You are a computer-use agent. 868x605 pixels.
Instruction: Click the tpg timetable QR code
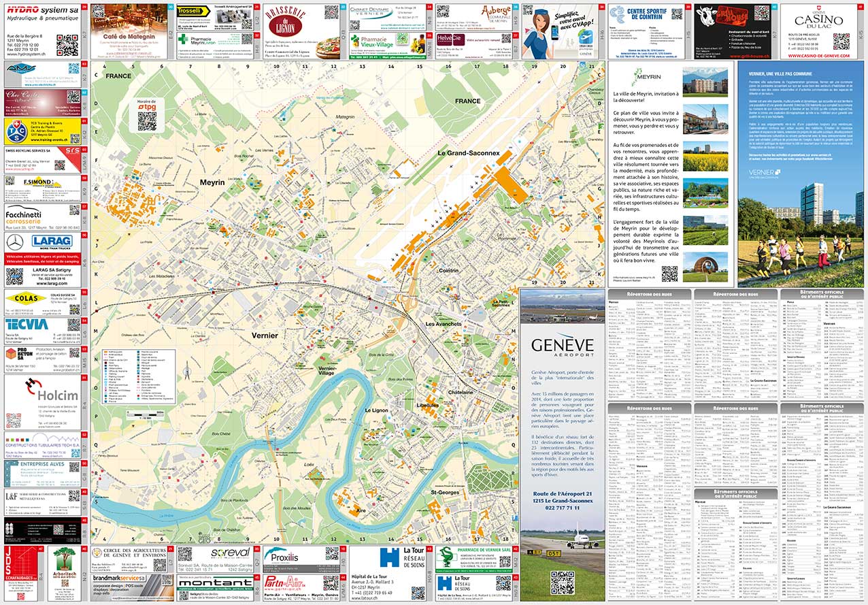pyautogui.click(x=148, y=121)
